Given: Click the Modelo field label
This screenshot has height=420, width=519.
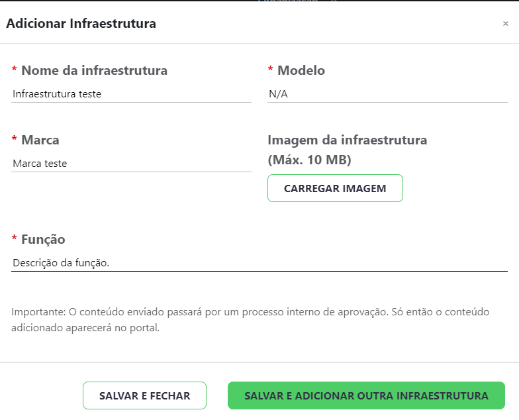Looking at the screenshot, I should coord(301,70).
